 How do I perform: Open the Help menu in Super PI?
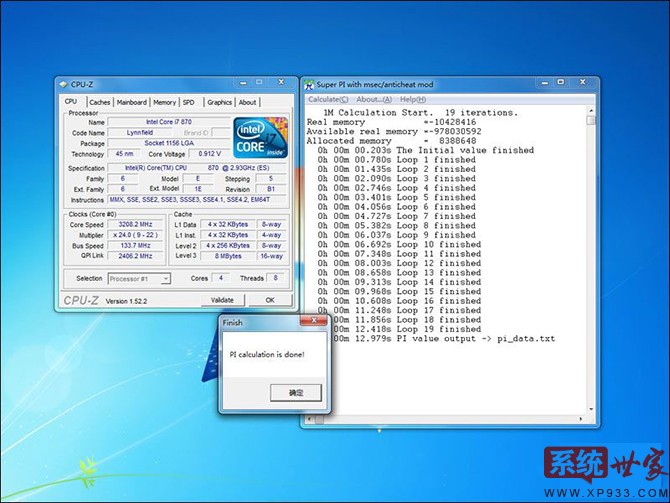[x=413, y=99]
